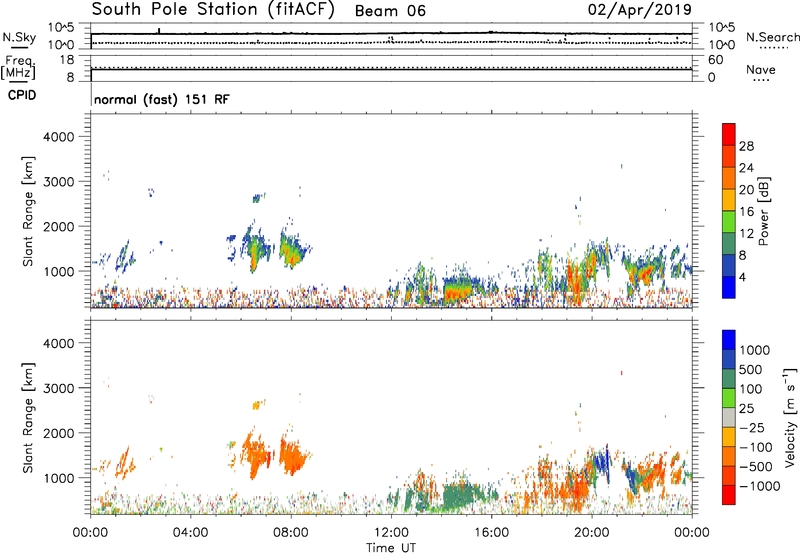Click the '16' power colorbar tick

[x=746, y=212]
